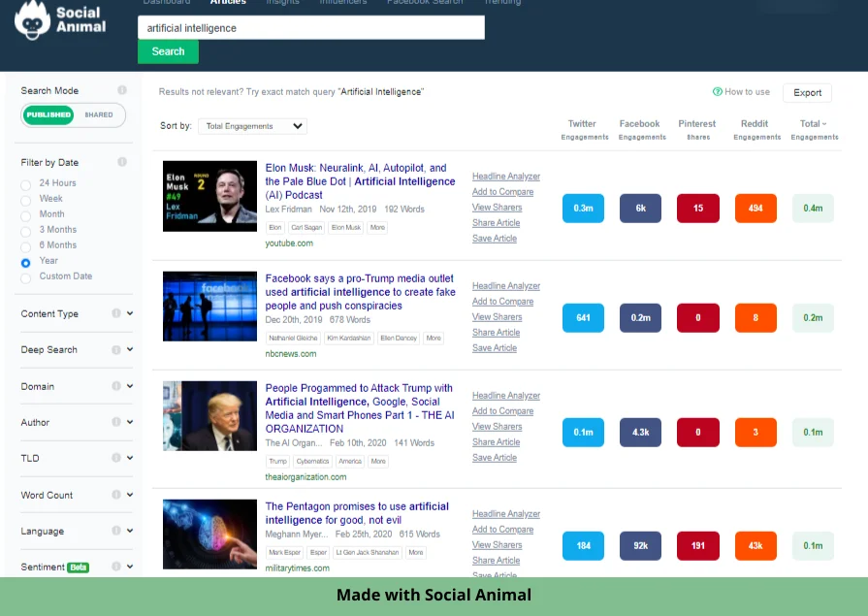The image size is (868, 616).
Task: Click Twitter 641 engagement badge
Action: tap(583, 318)
